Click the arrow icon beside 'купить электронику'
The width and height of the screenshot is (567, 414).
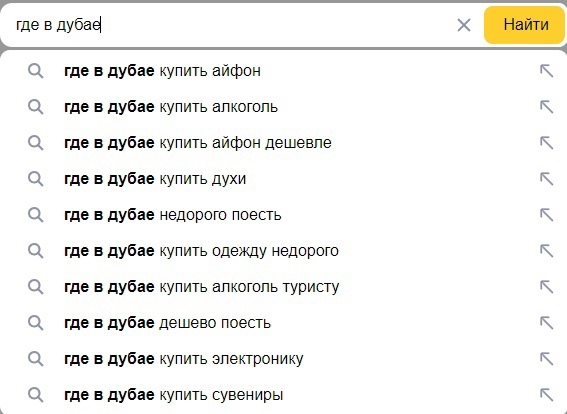click(546, 359)
